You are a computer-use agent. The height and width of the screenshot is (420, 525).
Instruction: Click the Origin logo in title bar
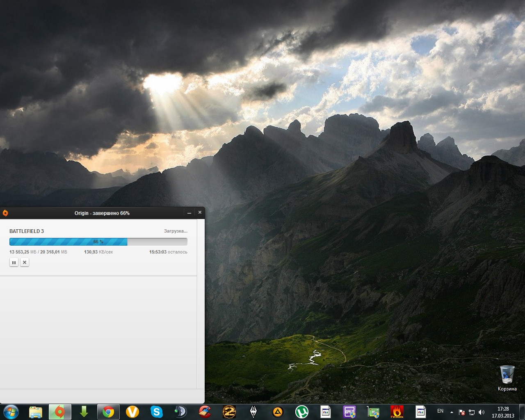(5, 213)
